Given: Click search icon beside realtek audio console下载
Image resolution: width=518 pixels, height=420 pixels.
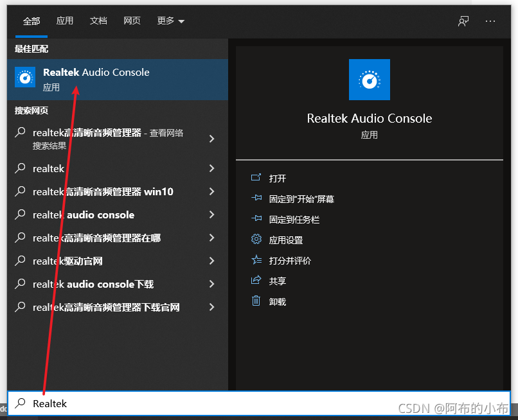Looking at the screenshot, I should coord(20,284).
